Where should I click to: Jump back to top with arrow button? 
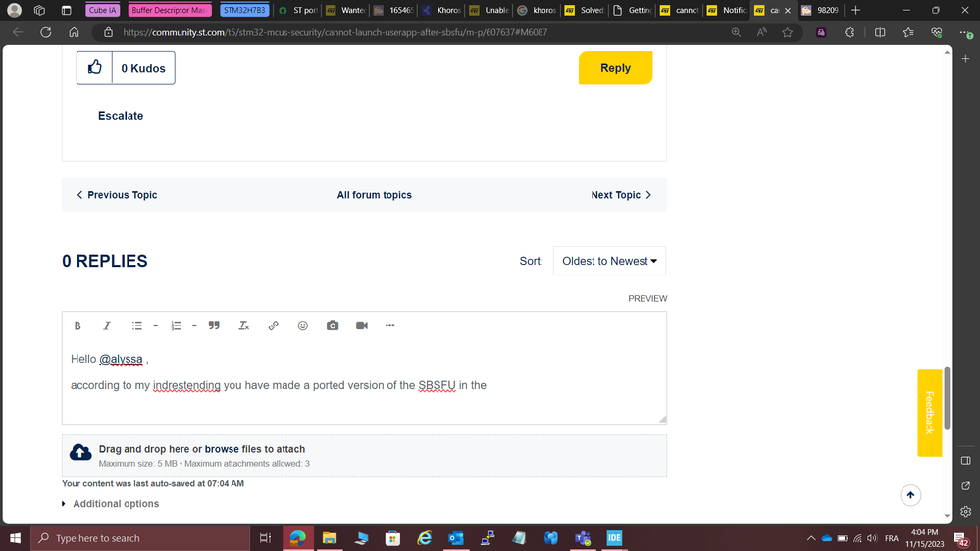(910, 495)
